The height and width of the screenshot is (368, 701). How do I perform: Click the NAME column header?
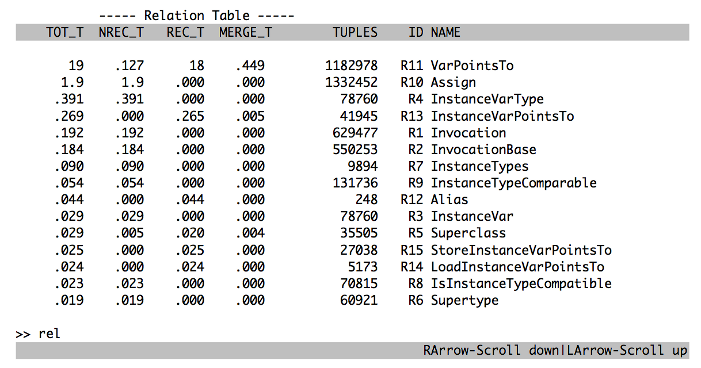coord(445,33)
